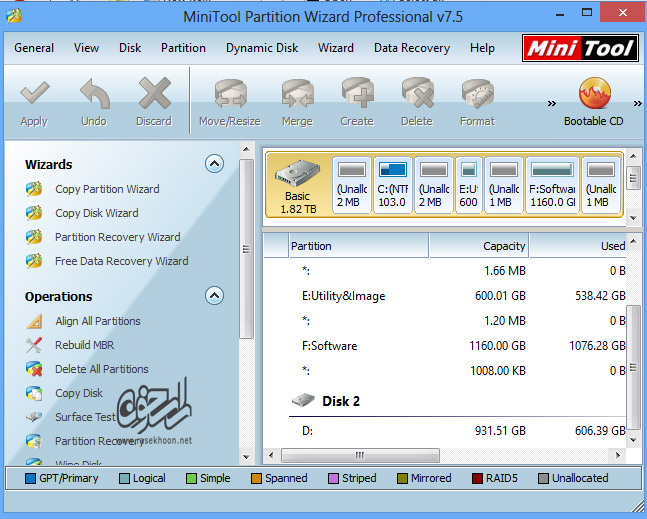Click Rebuild MBR link
This screenshot has width=647, height=519.
click(x=85, y=345)
